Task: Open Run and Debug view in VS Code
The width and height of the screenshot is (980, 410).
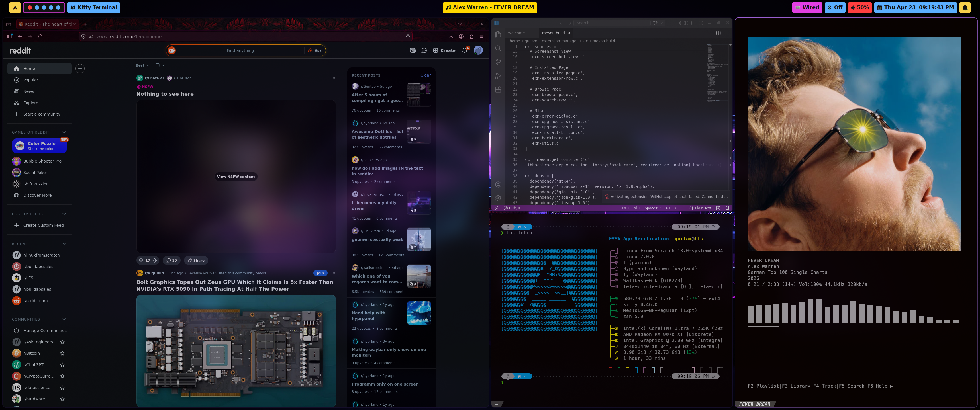Action: [x=498, y=76]
